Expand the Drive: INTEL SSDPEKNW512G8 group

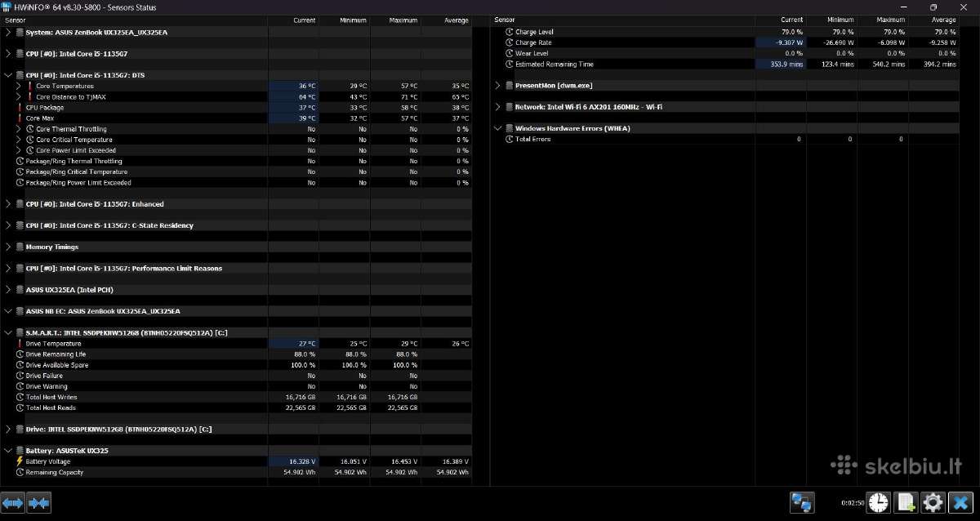[8, 429]
